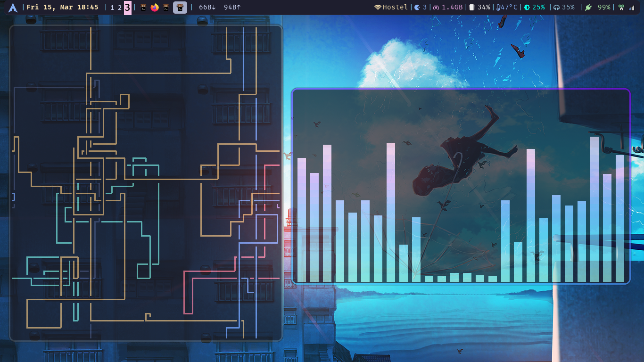644x362 pixels.
Task: Focus the audio visualizer bars window
Action: [461, 187]
